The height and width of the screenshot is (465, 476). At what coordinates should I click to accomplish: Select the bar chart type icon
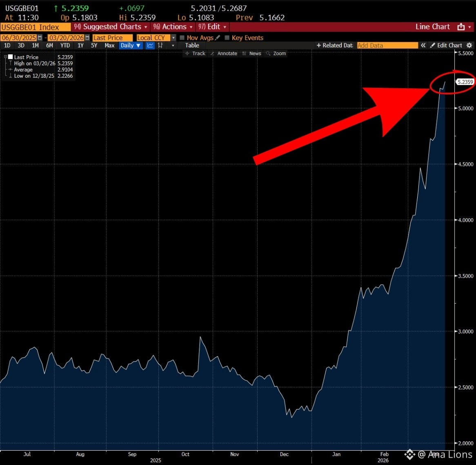click(160, 46)
